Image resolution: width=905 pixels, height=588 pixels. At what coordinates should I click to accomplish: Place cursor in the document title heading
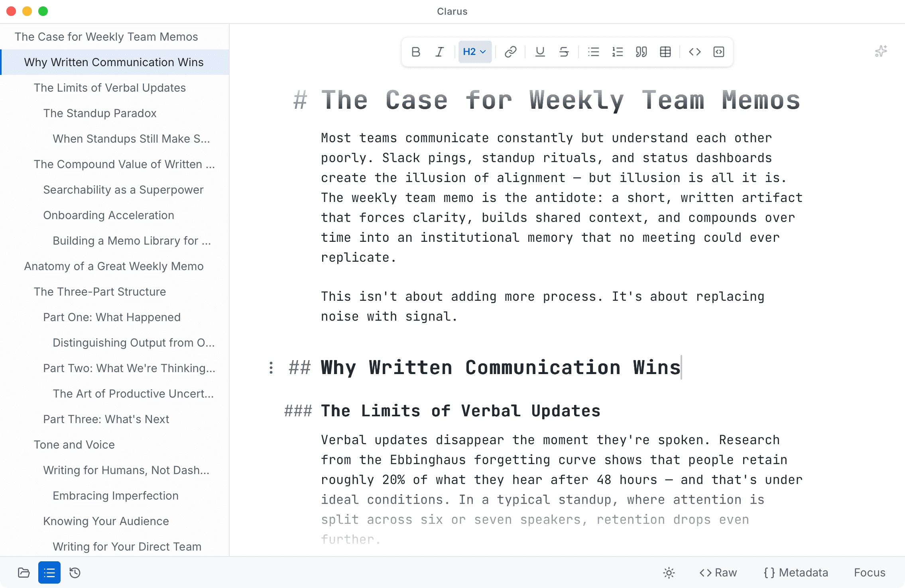(x=561, y=100)
